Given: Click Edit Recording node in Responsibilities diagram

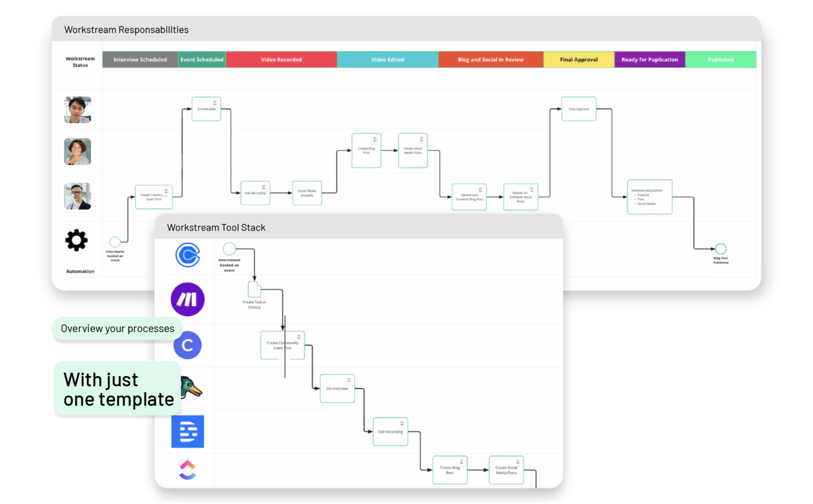Looking at the screenshot, I should pos(255,193).
